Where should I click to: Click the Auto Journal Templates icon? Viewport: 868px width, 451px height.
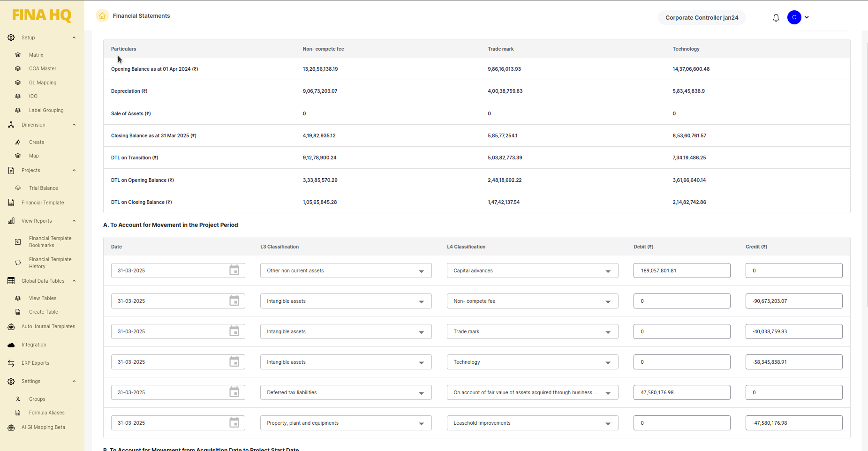coord(11,327)
